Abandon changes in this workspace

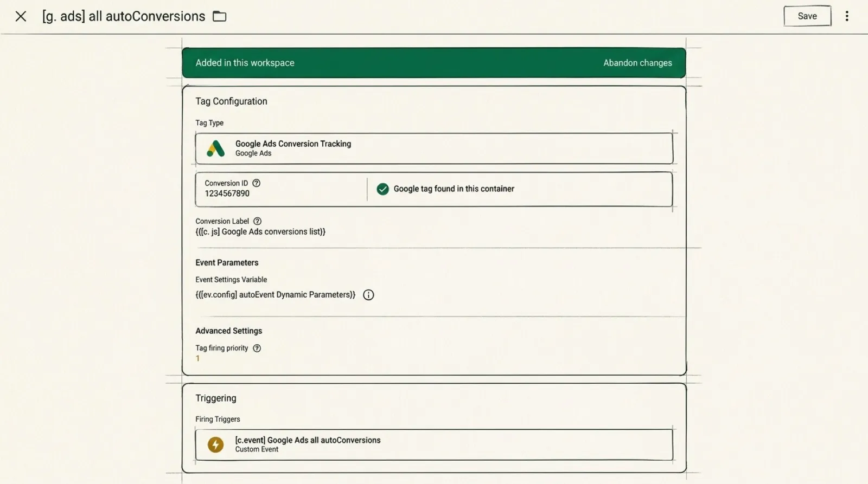point(637,63)
